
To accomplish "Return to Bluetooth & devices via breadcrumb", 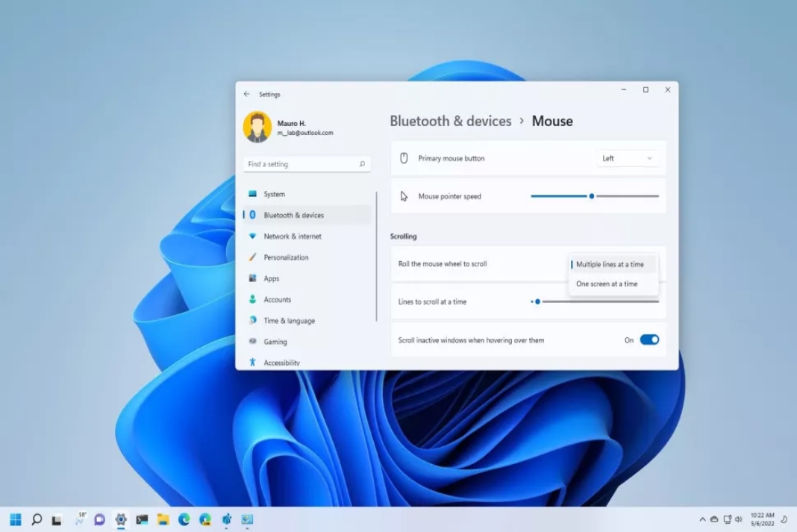I will point(451,120).
